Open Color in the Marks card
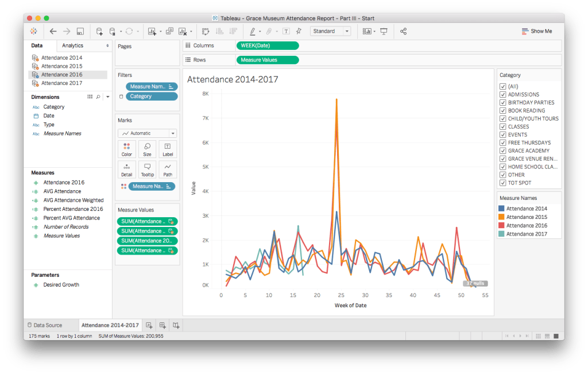The width and height of the screenshot is (588, 374). 127,149
